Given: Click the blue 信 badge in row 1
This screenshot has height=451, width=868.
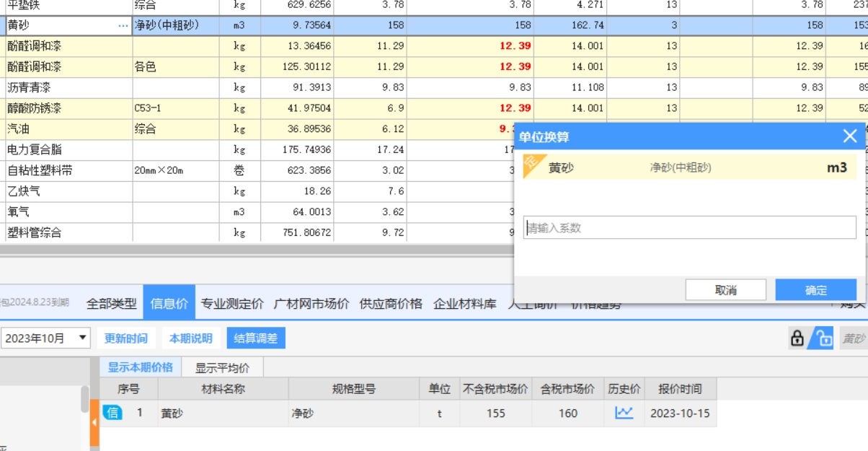Looking at the screenshot, I should pos(113,413).
